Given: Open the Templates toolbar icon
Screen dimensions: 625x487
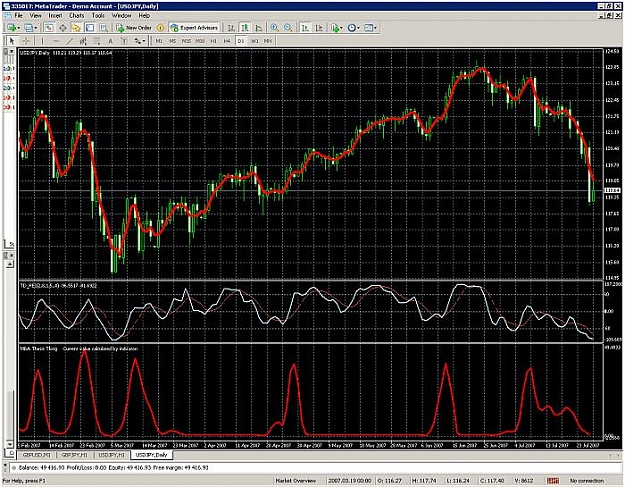Looking at the screenshot, I should (368, 28).
